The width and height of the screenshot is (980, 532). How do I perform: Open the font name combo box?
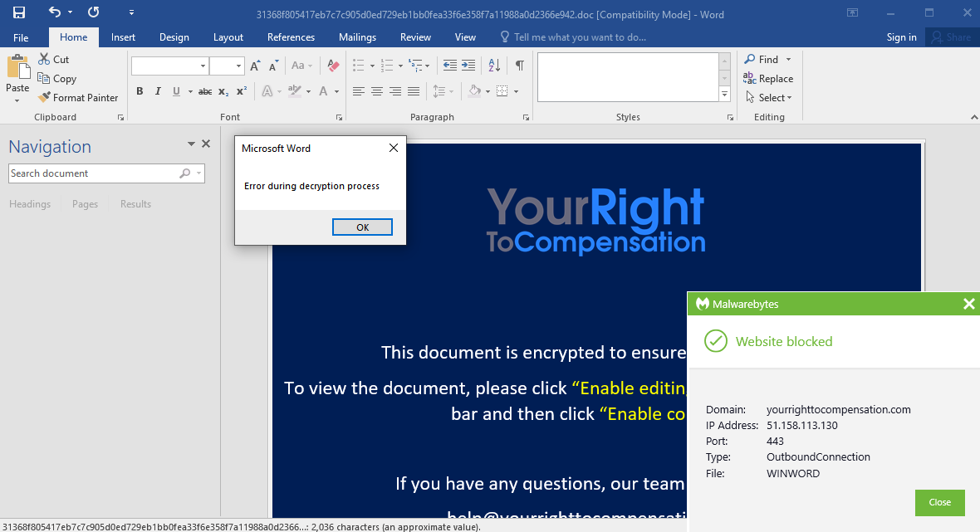(169, 66)
